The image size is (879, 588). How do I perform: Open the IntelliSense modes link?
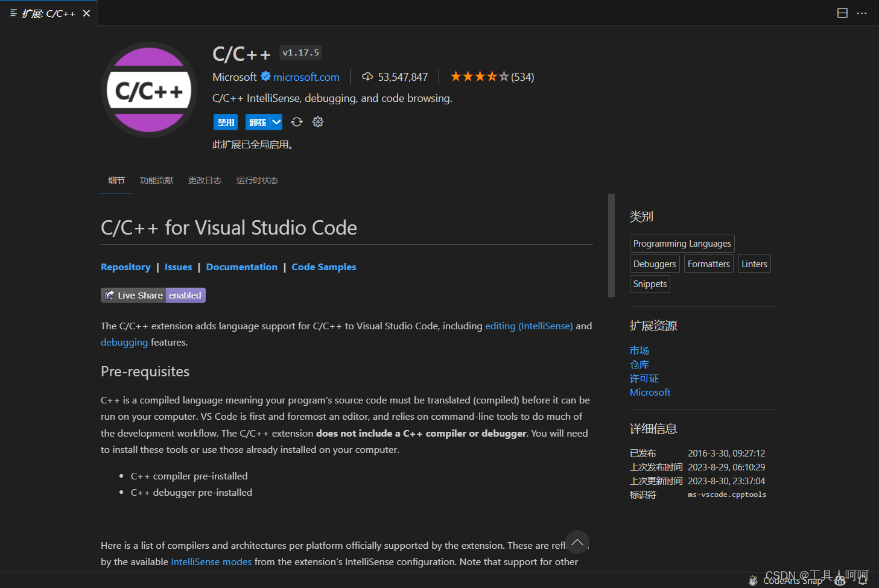pos(211,561)
